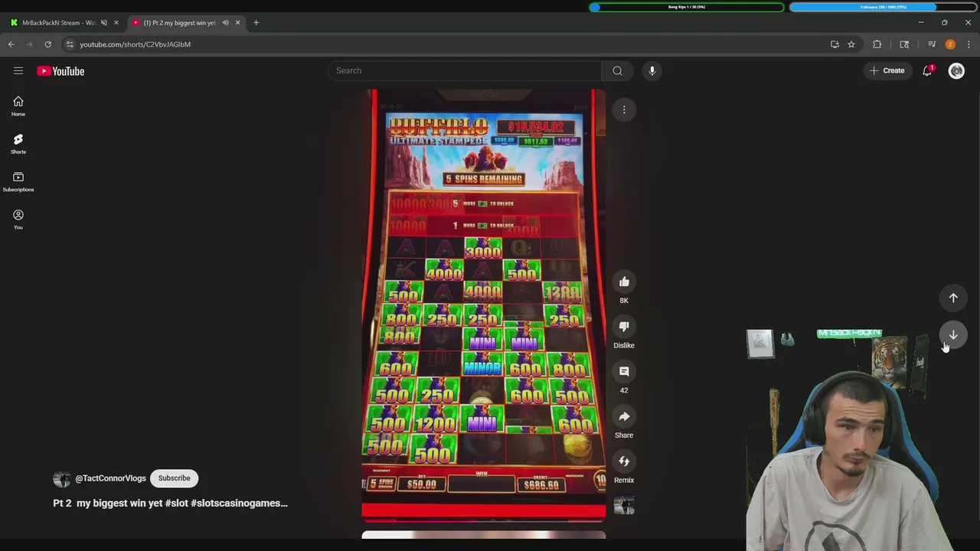This screenshot has height=551, width=980.
Task: Click the Bong Rips progress bar overlay
Action: coord(687,7)
